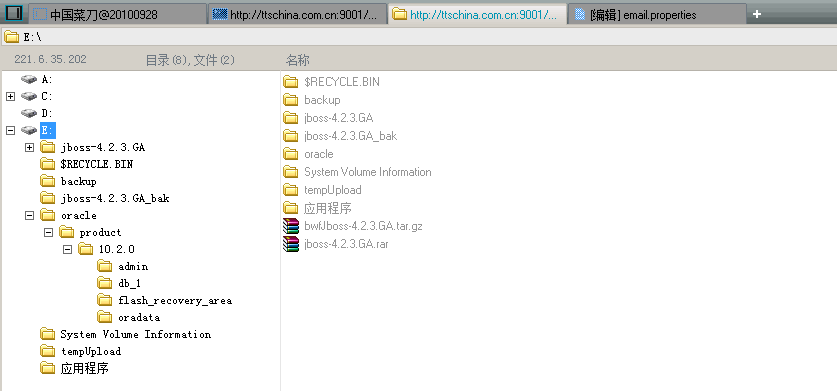Click tempUpload folder icon in file list
837x391 pixels.
click(291, 190)
